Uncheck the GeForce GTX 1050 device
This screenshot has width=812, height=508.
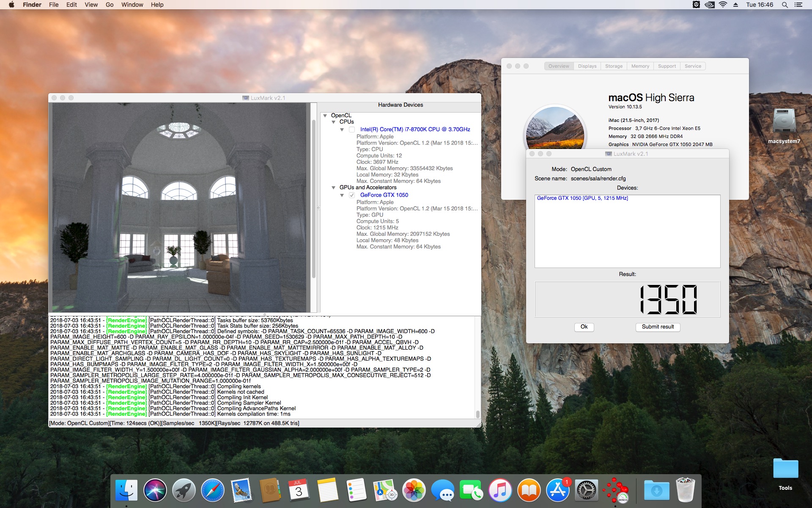coord(351,195)
